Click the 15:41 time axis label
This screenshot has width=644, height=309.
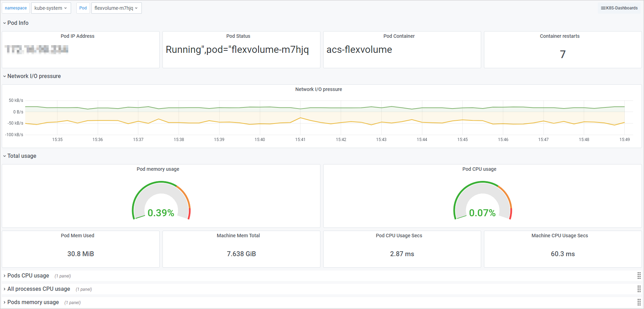tap(300, 140)
